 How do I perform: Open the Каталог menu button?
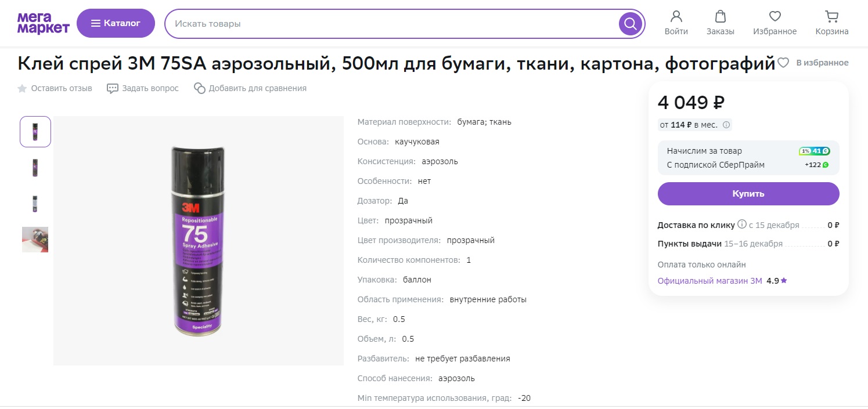point(116,23)
